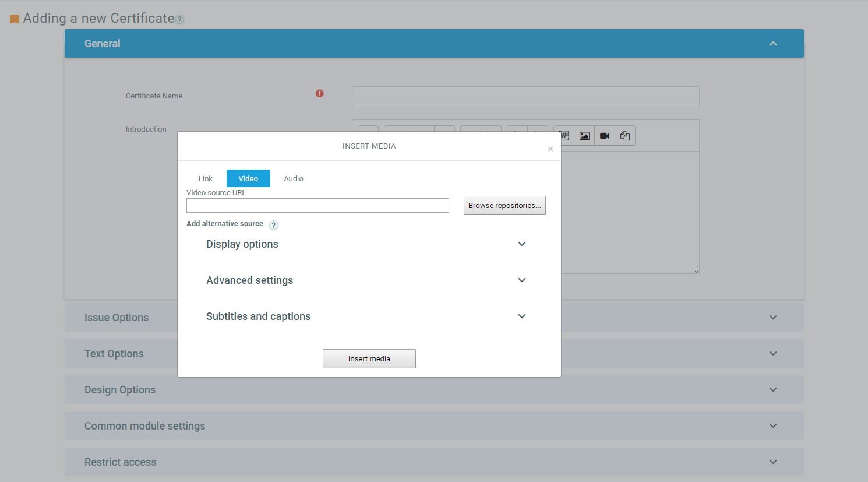Expand Display options section
Image resolution: width=868 pixels, height=482 pixels.
[521, 244]
